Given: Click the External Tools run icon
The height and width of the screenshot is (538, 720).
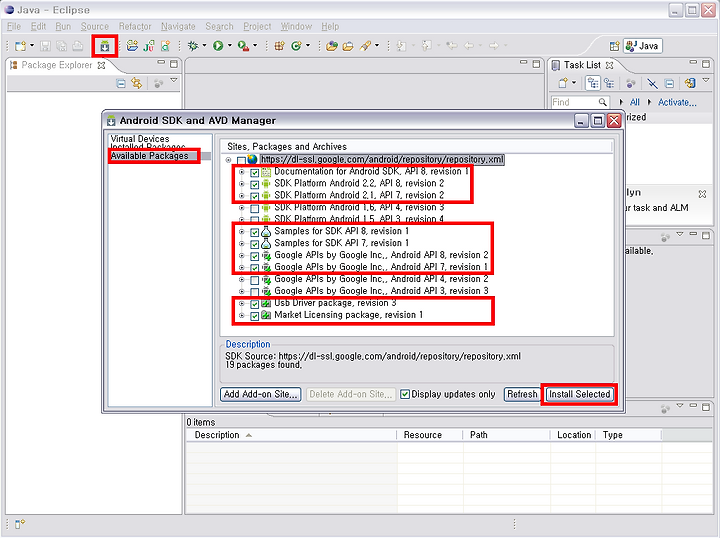Looking at the screenshot, I should [x=243, y=46].
